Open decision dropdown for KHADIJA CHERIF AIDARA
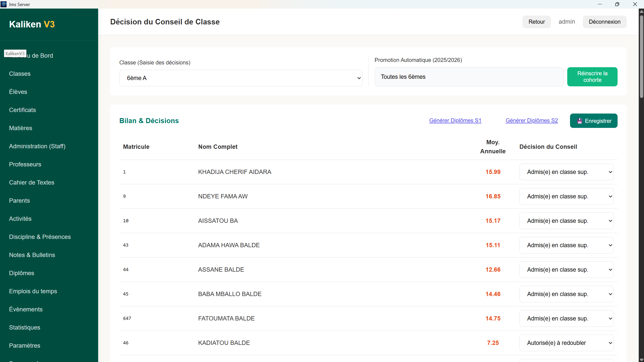 tap(566, 172)
